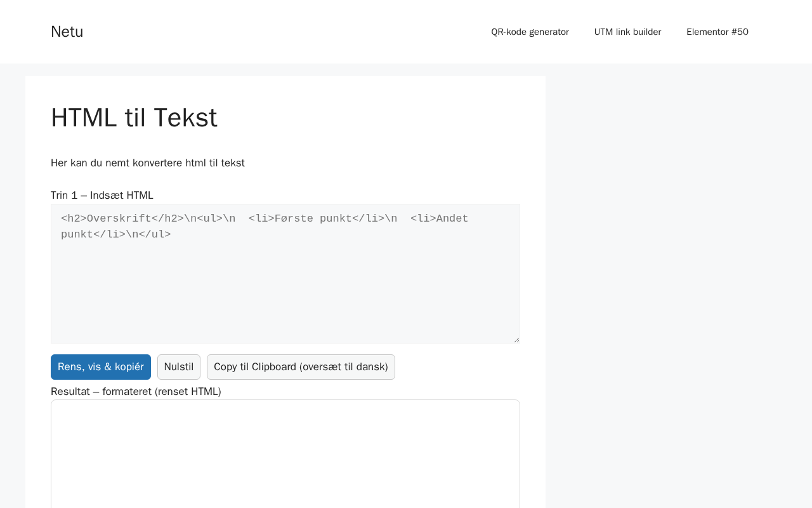Screen dimensions: 812x508
Task: Click the Trin 1 – Indsæt HTML label
Action: point(102,195)
